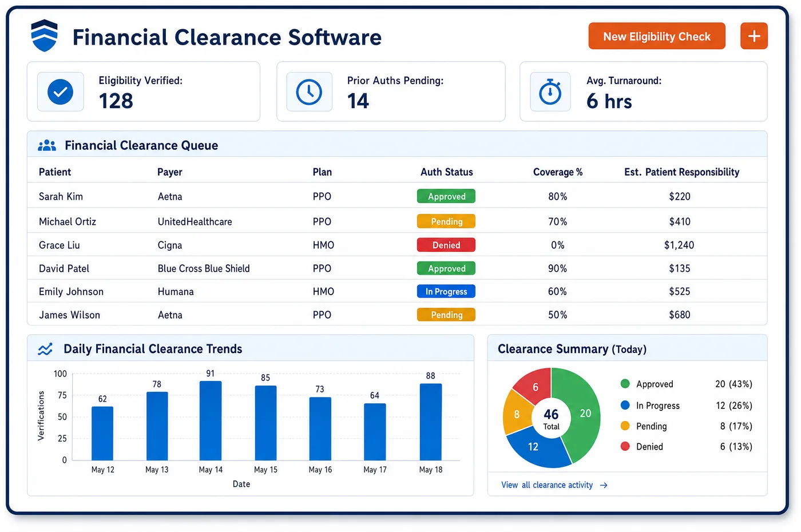This screenshot has height=532, width=801.
Task: Open the Grace Liu patient row
Action: pyautogui.click(x=397, y=245)
